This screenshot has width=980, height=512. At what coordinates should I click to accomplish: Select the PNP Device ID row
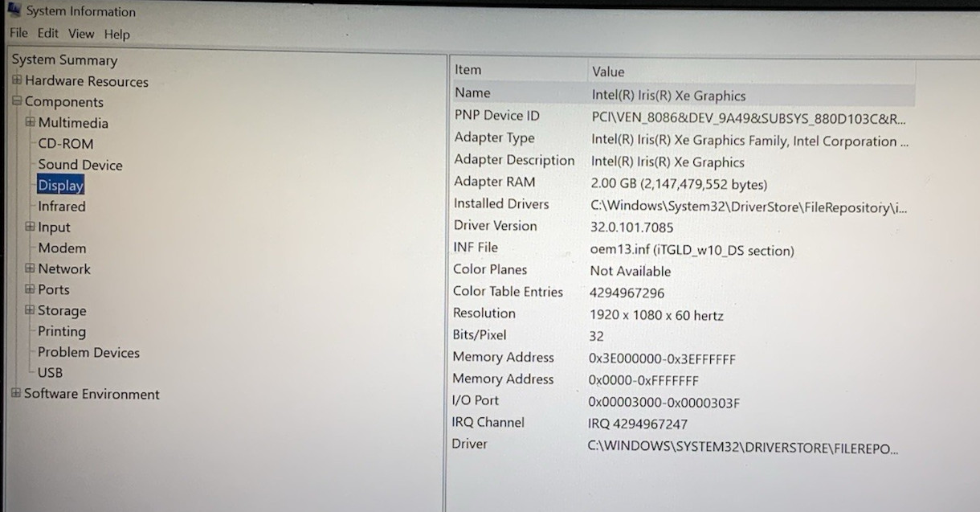(683, 117)
